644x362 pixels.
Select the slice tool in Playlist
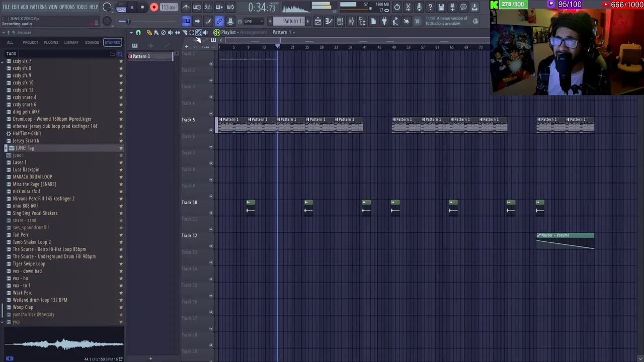coord(185,32)
